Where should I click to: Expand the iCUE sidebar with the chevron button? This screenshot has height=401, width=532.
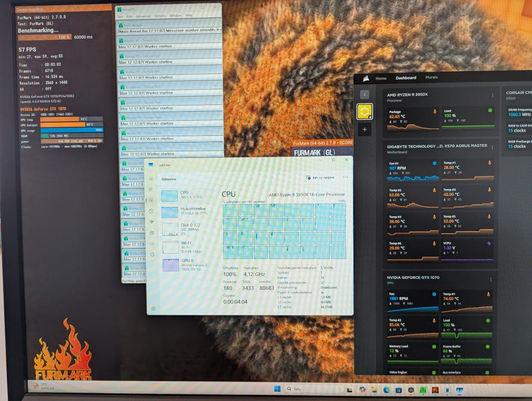365,94
